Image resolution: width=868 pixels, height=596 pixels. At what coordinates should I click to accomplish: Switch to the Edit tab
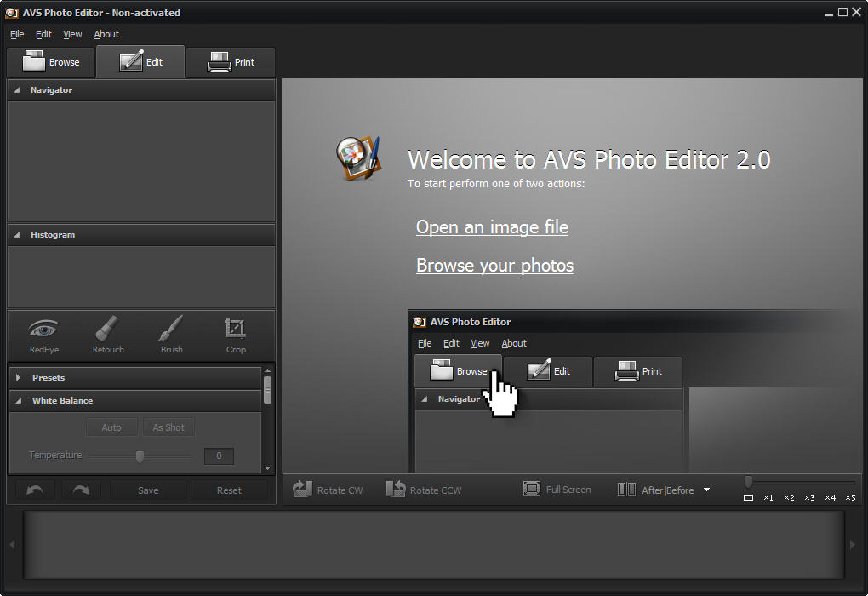click(140, 62)
